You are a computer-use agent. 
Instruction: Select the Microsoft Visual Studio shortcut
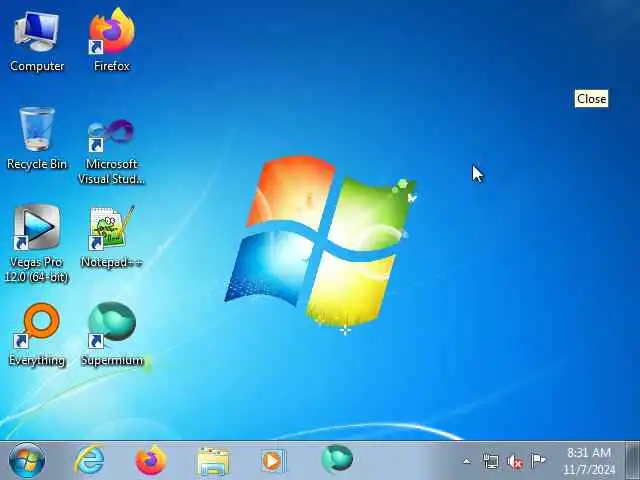(111, 151)
